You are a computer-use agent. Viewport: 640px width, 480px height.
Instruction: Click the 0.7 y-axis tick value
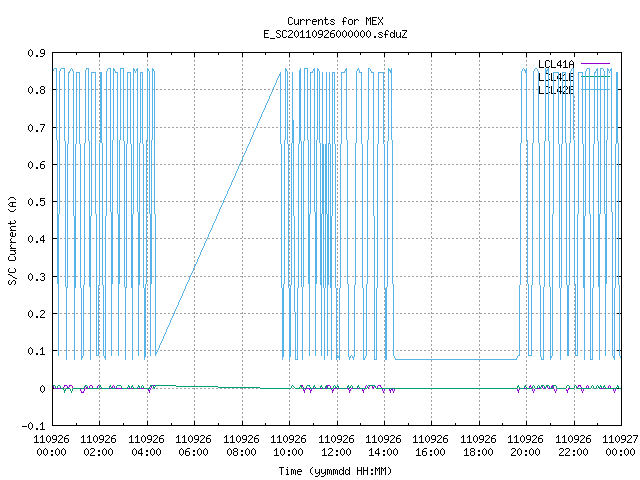36,128
